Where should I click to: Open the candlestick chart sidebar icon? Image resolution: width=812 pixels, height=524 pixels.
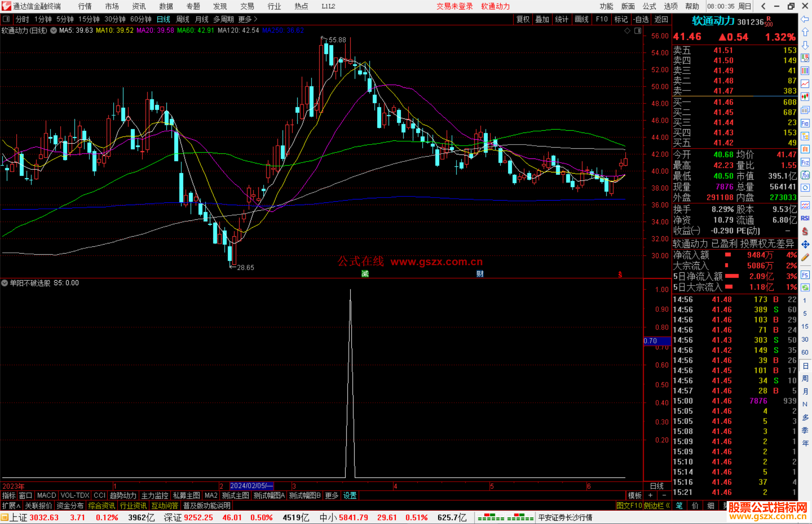pos(805,97)
